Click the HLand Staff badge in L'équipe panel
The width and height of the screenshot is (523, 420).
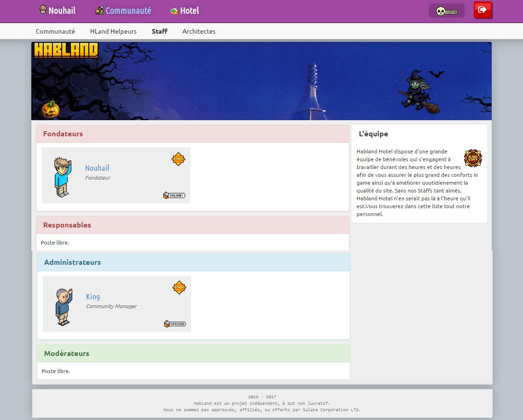coord(472,157)
